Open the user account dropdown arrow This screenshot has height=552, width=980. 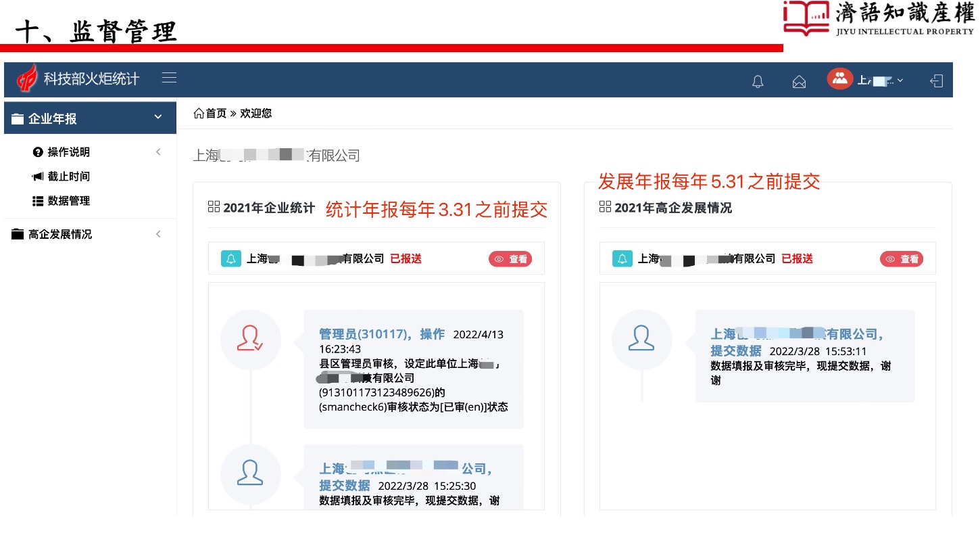[900, 80]
